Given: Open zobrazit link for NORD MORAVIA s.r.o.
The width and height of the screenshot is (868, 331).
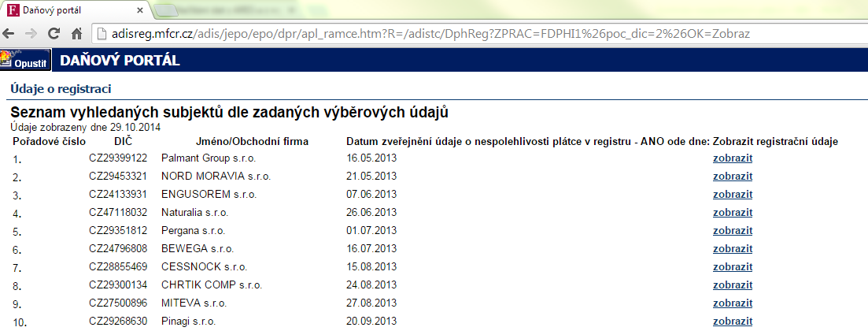Looking at the screenshot, I should pos(733,177).
